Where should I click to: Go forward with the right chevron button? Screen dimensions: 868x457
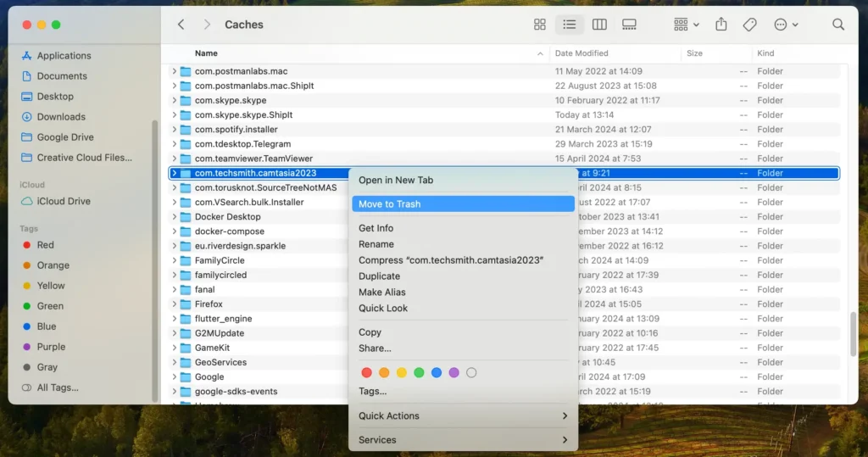click(207, 25)
